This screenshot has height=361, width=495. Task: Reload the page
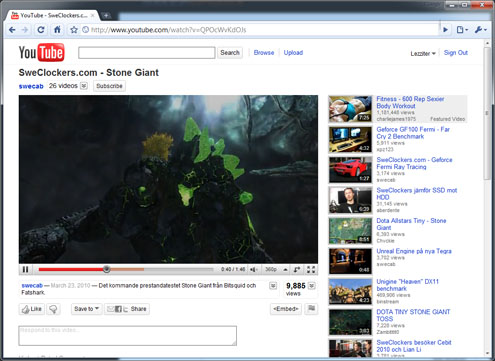tap(41, 30)
